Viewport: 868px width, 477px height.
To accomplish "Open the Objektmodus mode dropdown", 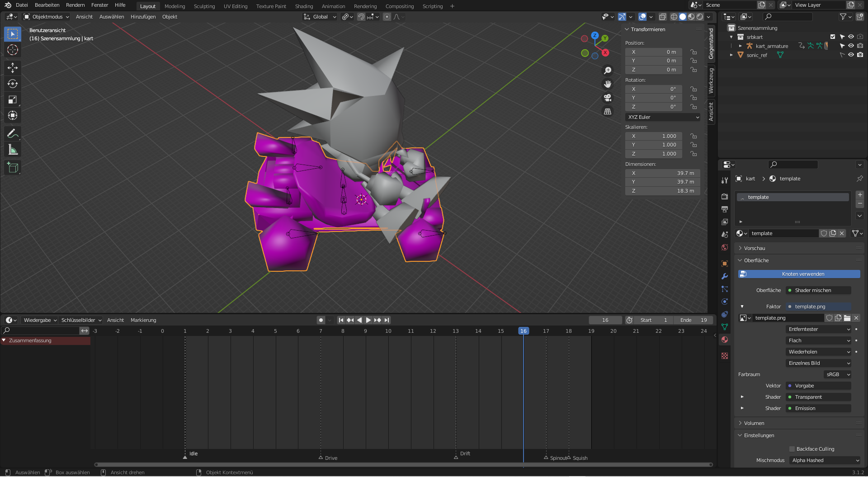I will pos(47,17).
